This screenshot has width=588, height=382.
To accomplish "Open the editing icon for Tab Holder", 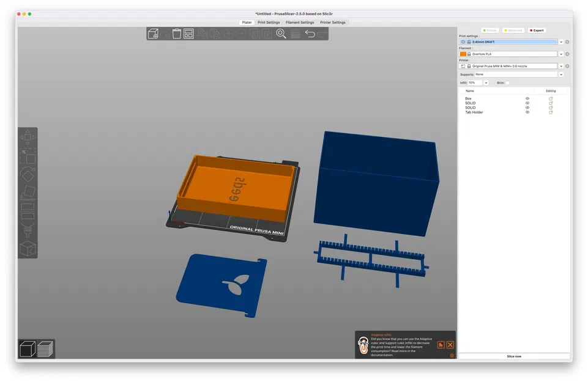I will click(551, 112).
